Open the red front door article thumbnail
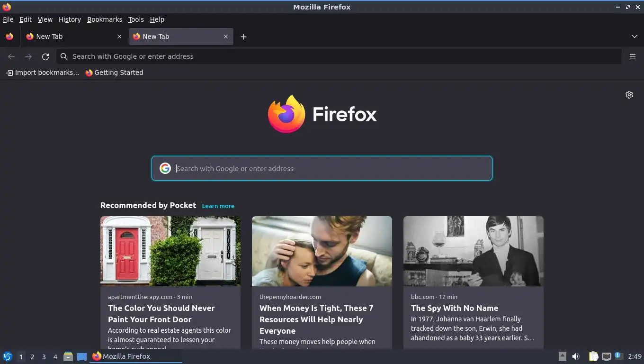Screen dimensions: 644x364 point(170,251)
